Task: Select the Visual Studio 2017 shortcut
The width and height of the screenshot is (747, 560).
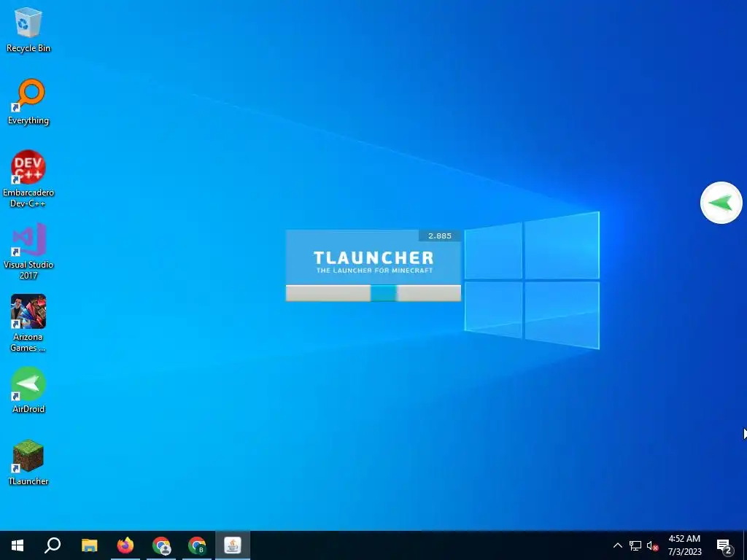Action: coord(28,251)
